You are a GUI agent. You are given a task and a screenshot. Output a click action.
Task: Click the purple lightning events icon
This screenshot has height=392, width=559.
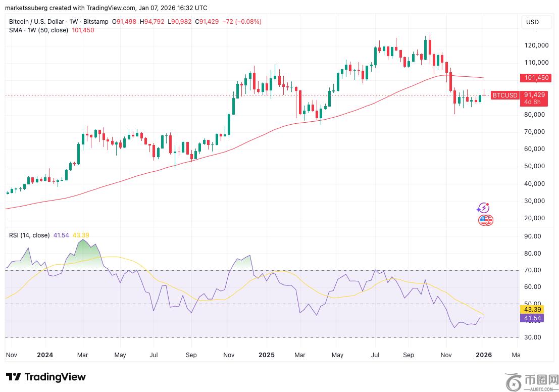(483, 208)
